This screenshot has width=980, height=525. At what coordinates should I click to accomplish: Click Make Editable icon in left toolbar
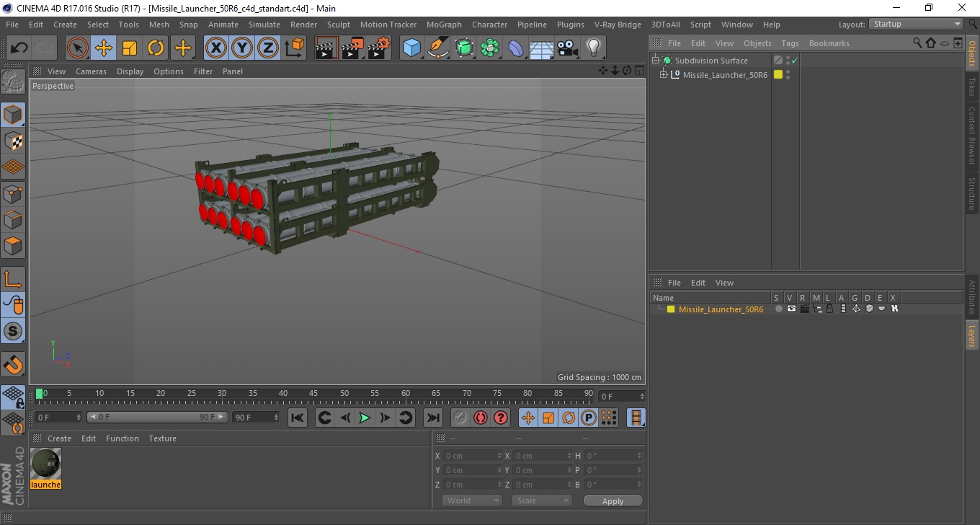click(13, 82)
